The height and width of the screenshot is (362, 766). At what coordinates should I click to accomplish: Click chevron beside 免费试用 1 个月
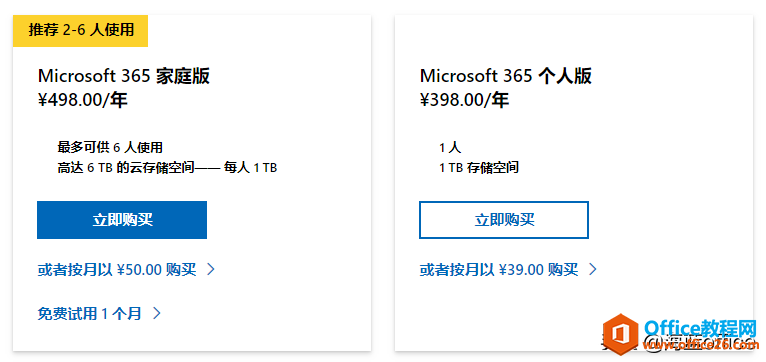[156, 313]
